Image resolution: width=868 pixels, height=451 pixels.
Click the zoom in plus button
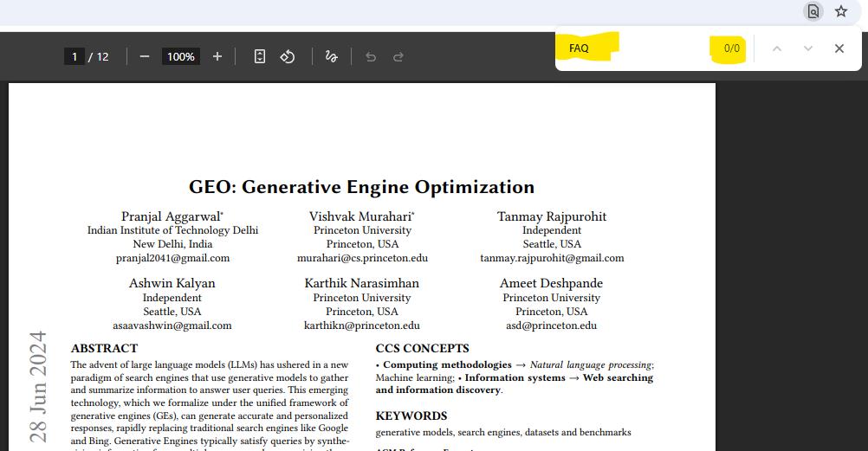click(x=217, y=56)
